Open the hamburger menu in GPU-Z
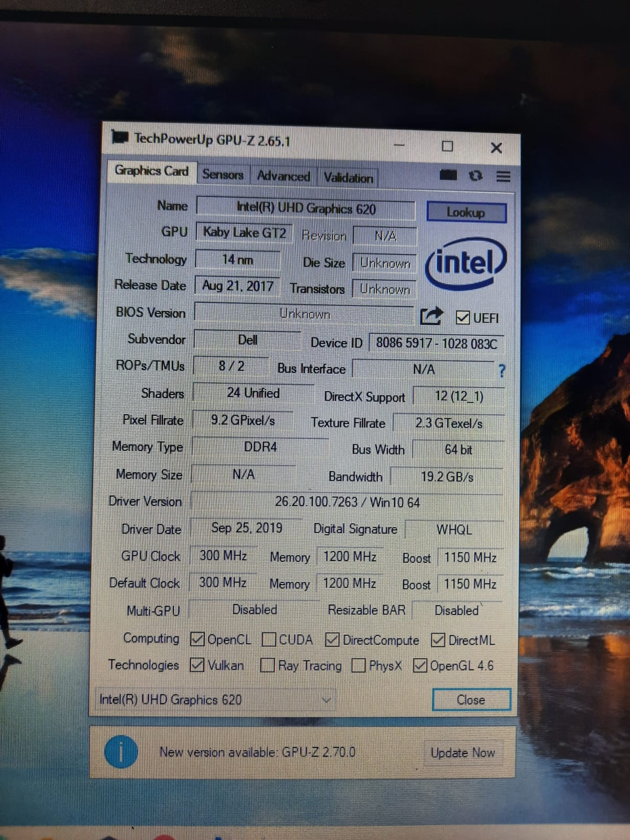The height and width of the screenshot is (840, 630). (503, 176)
